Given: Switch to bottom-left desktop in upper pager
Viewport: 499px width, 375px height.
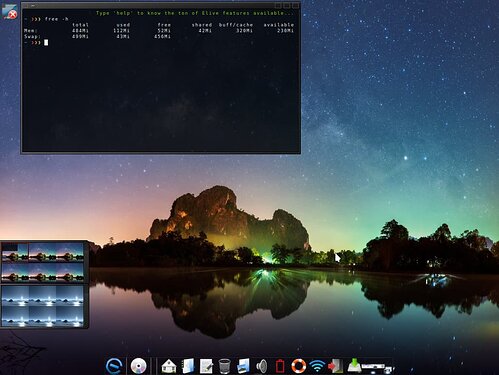Looking at the screenshot, I should click(x=15, y=272).
